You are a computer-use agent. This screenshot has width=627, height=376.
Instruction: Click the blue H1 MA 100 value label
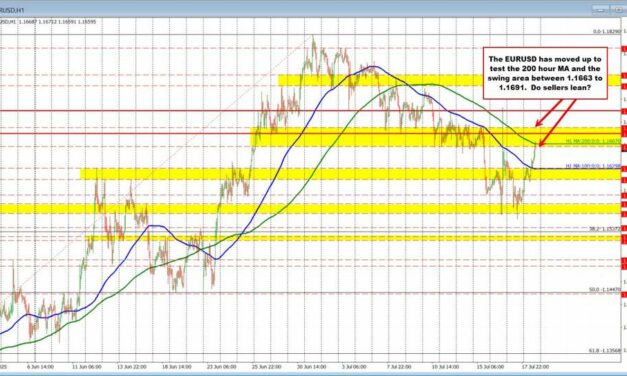pos(593,166)
